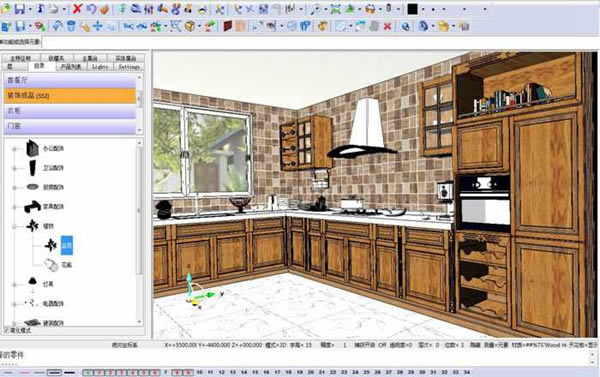600x377 pixels.
Task: Click the globe icon in second toolbar
Action: [x=406, y=26]
